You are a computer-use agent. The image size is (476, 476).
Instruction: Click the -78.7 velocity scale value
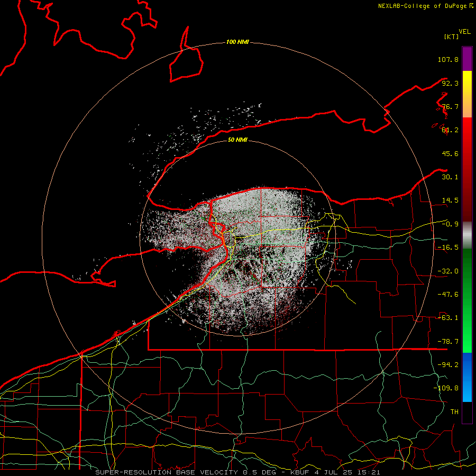point(448,342)
